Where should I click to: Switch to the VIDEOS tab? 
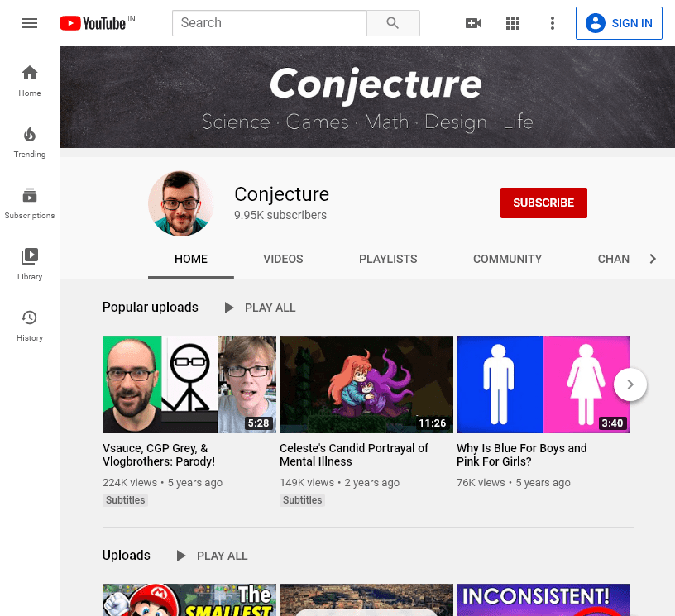point(283,259)
